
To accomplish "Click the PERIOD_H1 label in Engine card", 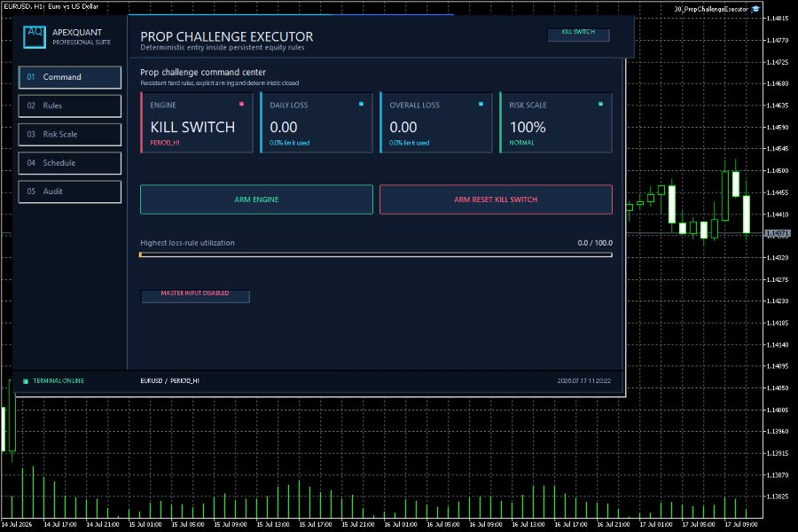I will (x=165, y=143).
